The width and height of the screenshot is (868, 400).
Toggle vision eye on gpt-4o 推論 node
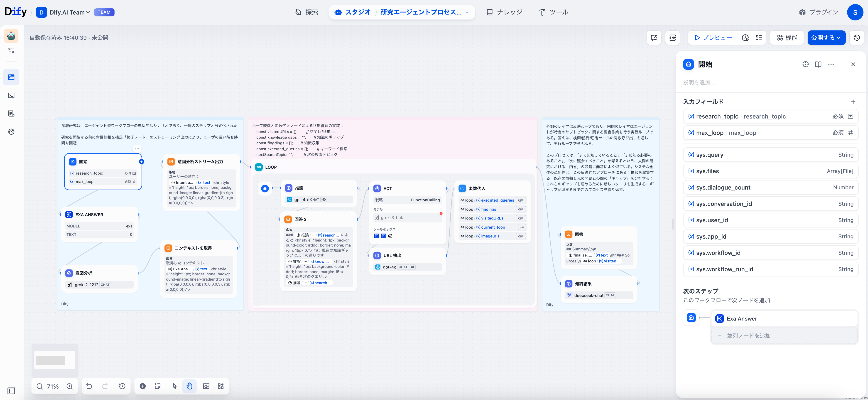[x=324, y=200]
